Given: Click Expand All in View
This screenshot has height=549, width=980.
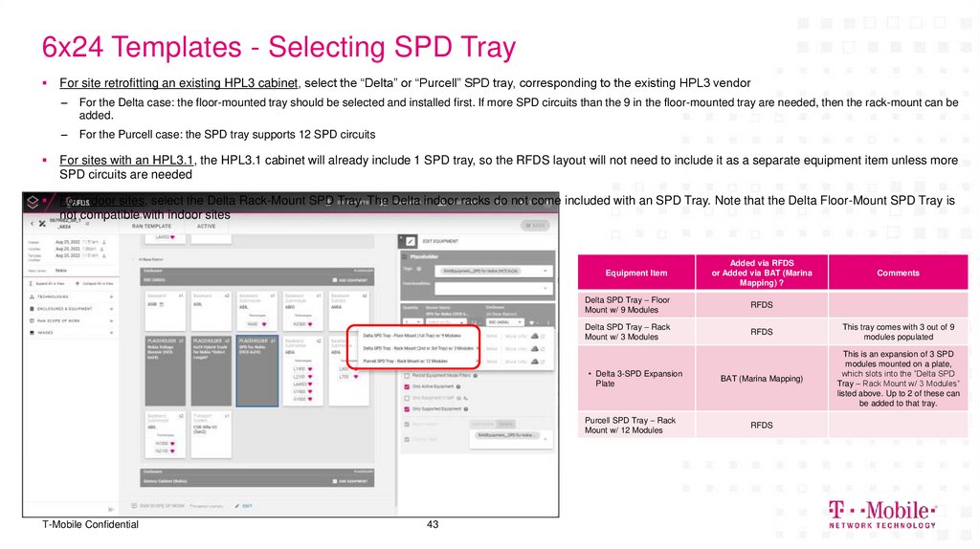Looking at the screenshot, I should point(48,283).
